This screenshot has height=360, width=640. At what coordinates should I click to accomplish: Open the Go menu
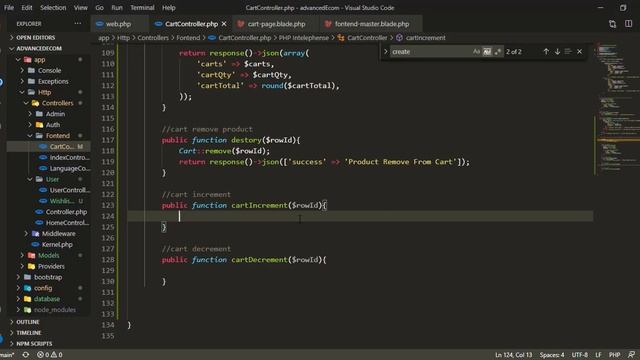(x=99, y=8)
